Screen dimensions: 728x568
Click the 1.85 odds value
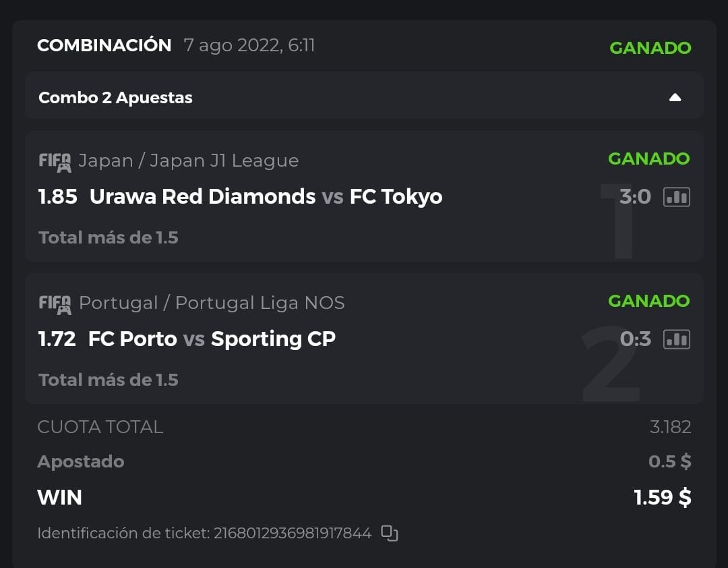tap(57, 197)
